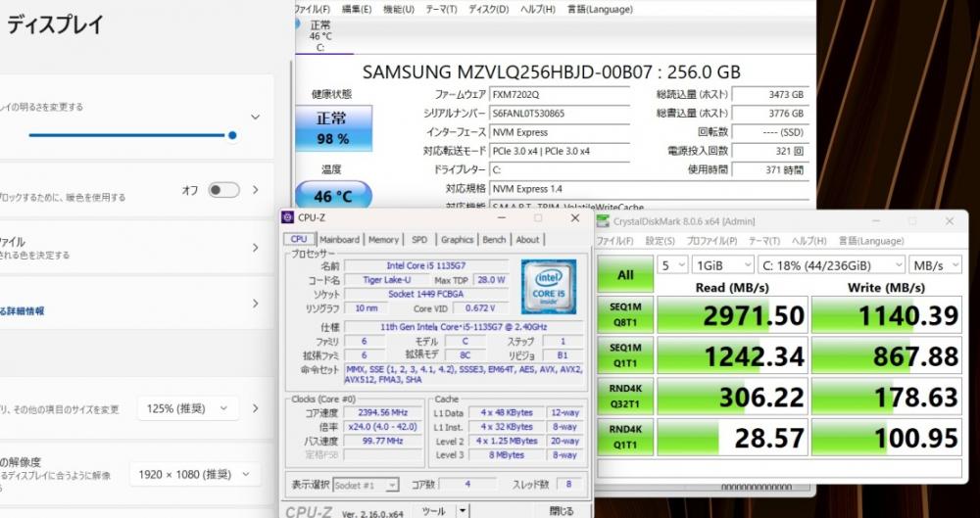Switch to the About tab in CPU-Z
The image size is (980, 518).
(x=527, y=239)
